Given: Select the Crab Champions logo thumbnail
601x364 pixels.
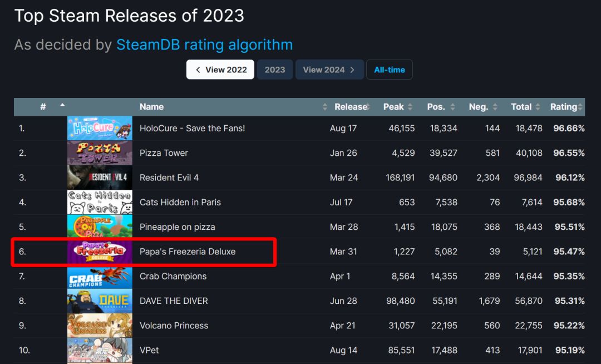Looking at the screenshot, I should [x=100, y=277].
